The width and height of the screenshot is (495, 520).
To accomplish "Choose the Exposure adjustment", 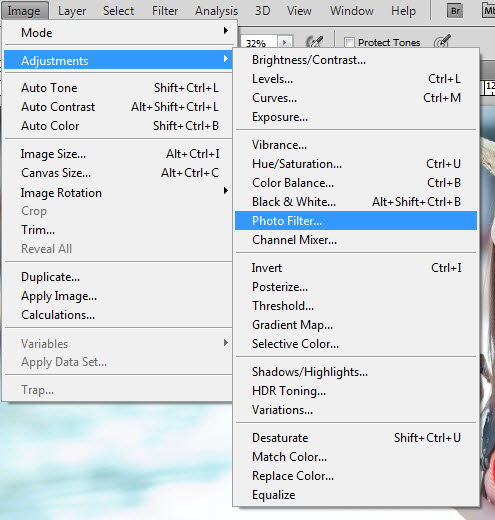I will [x=356, y=117].
